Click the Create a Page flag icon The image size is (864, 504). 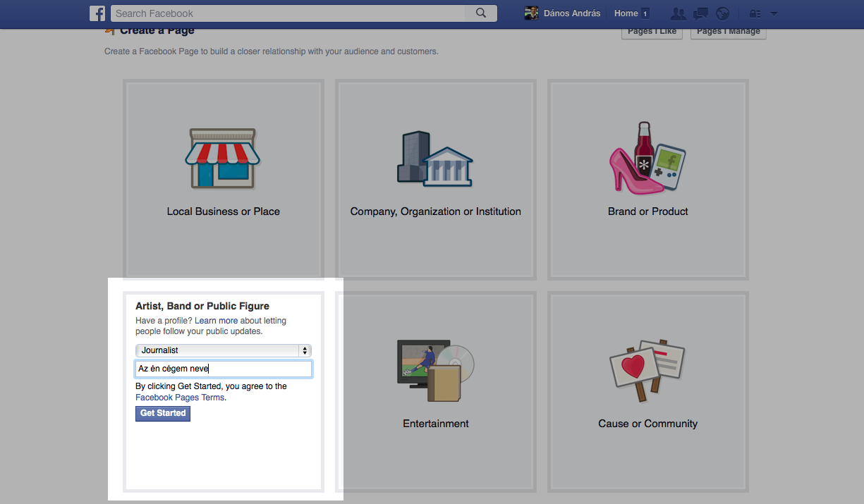click(109, 31)
